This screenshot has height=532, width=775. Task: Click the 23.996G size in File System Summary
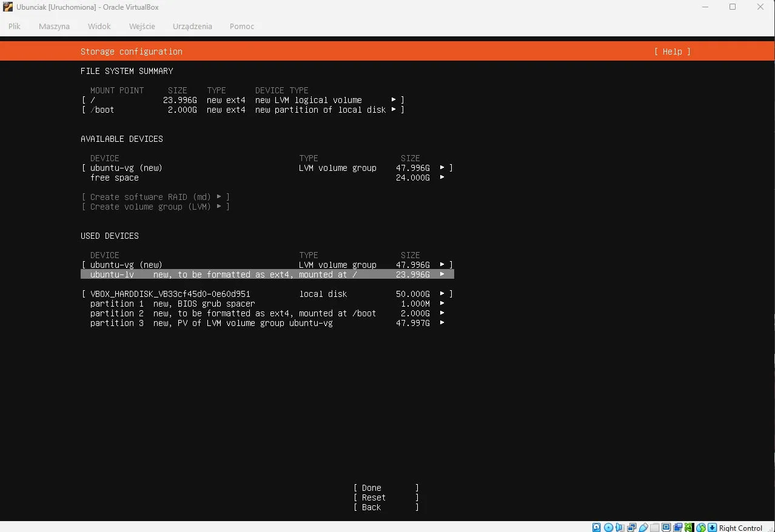point(180,100)
